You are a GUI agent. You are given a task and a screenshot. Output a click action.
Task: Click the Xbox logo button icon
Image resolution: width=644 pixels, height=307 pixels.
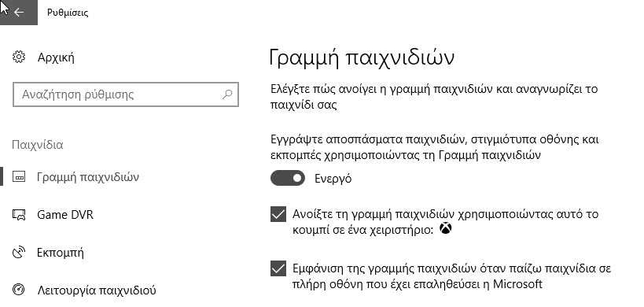pos(446,228)
